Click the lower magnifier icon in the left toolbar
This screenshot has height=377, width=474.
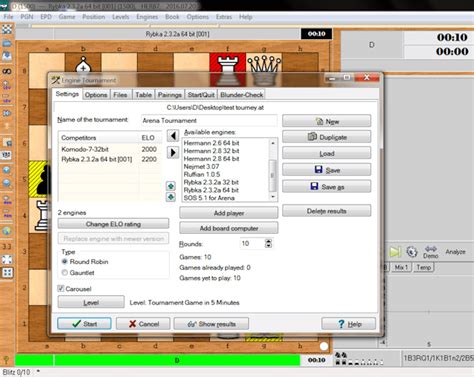pyautogui.click(x=7, y=183)
